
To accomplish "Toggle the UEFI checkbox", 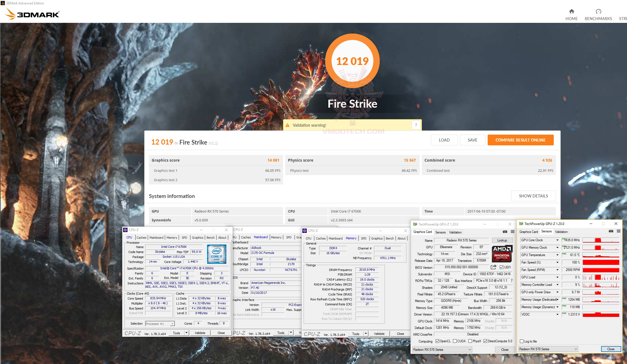I will pyautogui.click(x=501, y=267).
